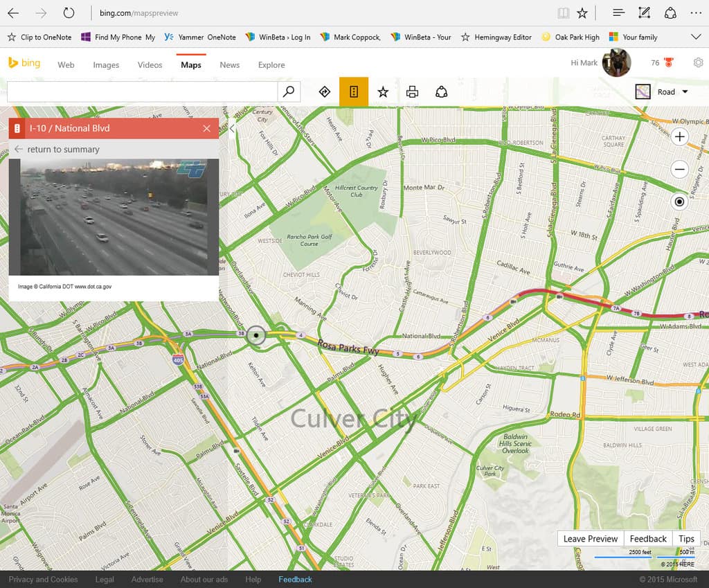709x588 pixels.
Task: Click the map search input field
Action: 142,92
